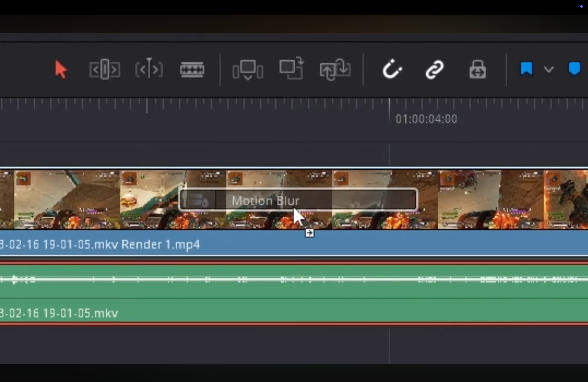Click the Overwrite Clip icon

click(292, 68)
